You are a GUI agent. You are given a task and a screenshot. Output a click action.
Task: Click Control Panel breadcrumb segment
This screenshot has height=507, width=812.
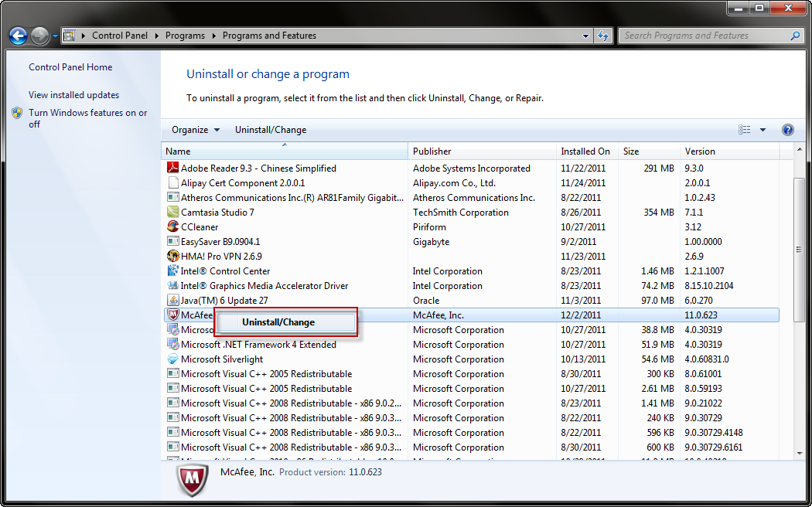[120, 36]
